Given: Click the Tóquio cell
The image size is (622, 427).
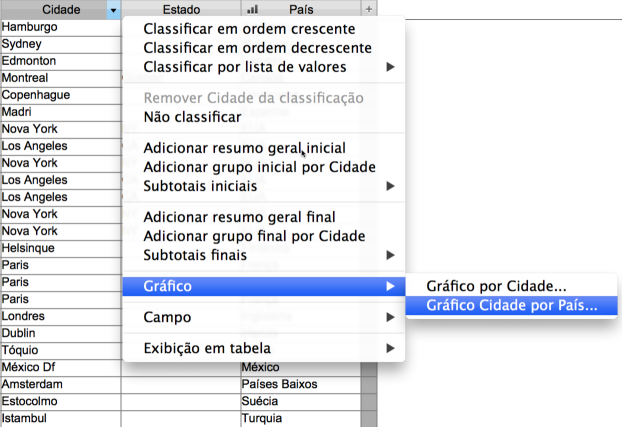Looking at the screenshot, I should coord(61,351).
